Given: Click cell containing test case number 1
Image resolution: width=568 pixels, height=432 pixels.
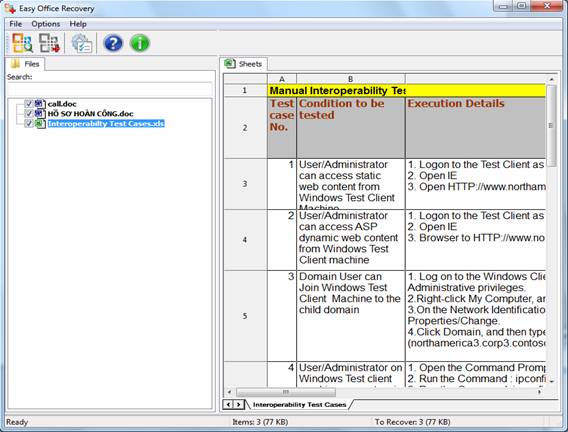Looking at the screenshot, I should (x=282, y=184).
